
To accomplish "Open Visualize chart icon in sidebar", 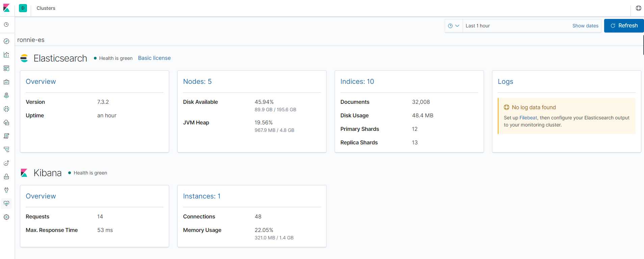I will (x=6, y=55).
